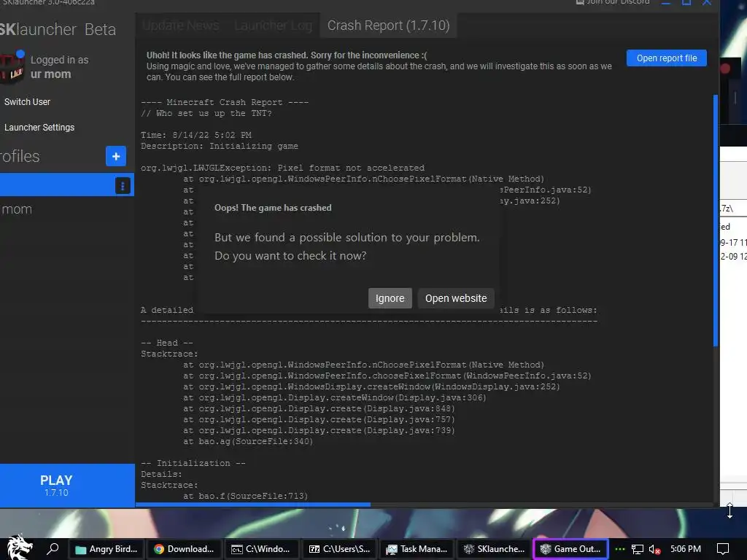Viewport: 747px width, 560px height.
Task: Switch to the Launcher Log tab
Action: [x=273, y=26]
